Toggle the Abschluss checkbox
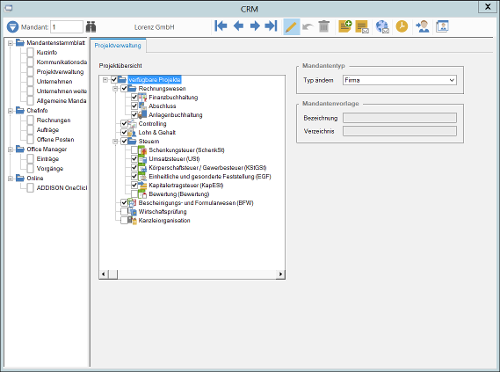The height and width of the screenshot is (372, 500). point(134,106)
